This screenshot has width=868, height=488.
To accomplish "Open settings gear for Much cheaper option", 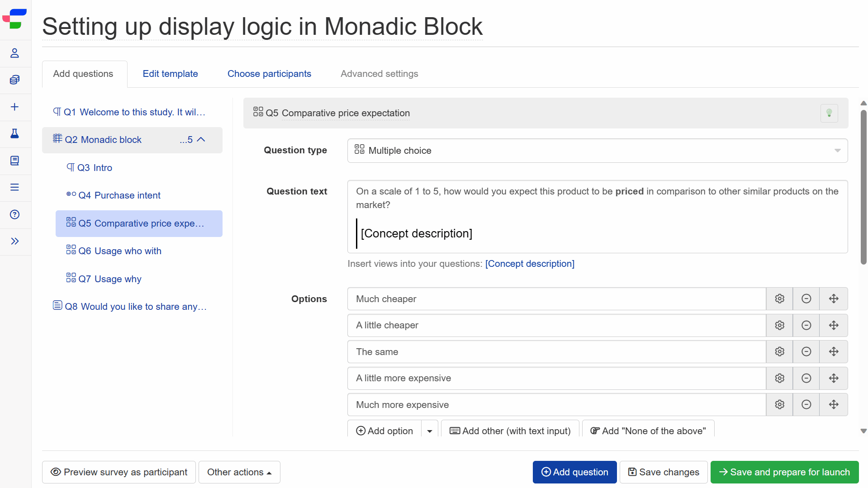I will (x=779, y=298).
